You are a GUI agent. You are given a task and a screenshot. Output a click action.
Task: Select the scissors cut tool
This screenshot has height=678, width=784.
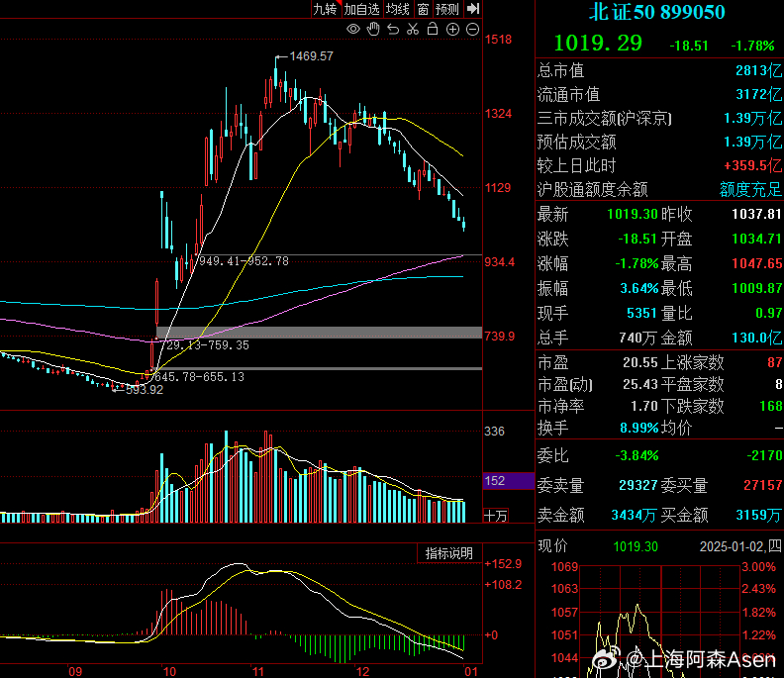(x=413, y=29)
